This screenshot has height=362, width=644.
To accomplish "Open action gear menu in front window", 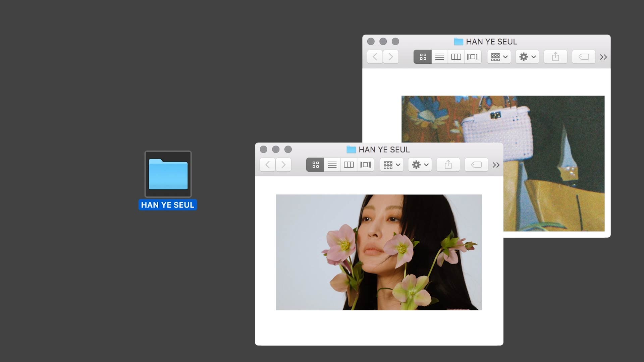I will pyautogui.click(x=420, y=165).
